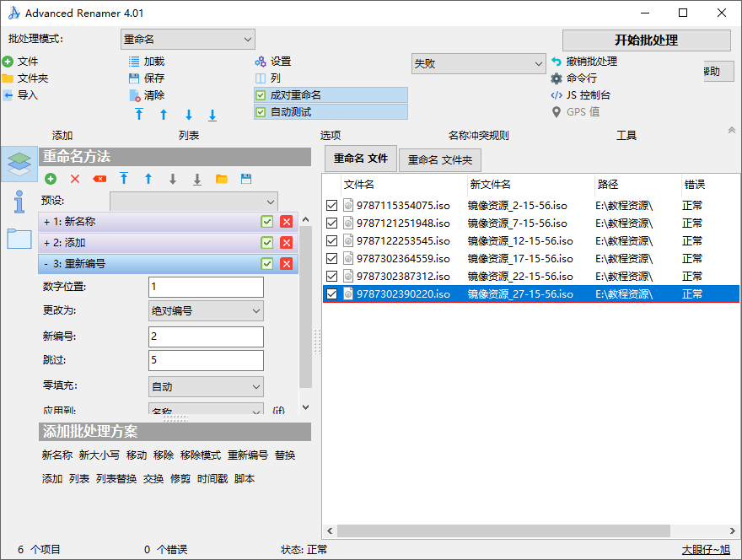Image resolution: width=742 pixels, height=560 pixels.
Task: Add 列表替换 batch method
Action: pos(116,478)
